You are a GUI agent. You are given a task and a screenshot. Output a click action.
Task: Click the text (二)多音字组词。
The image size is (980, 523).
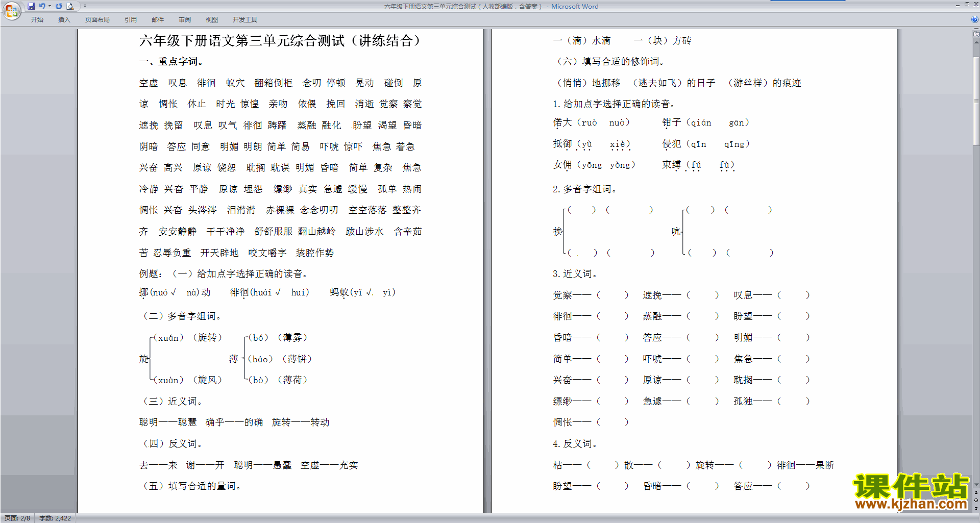coord(182,316)
